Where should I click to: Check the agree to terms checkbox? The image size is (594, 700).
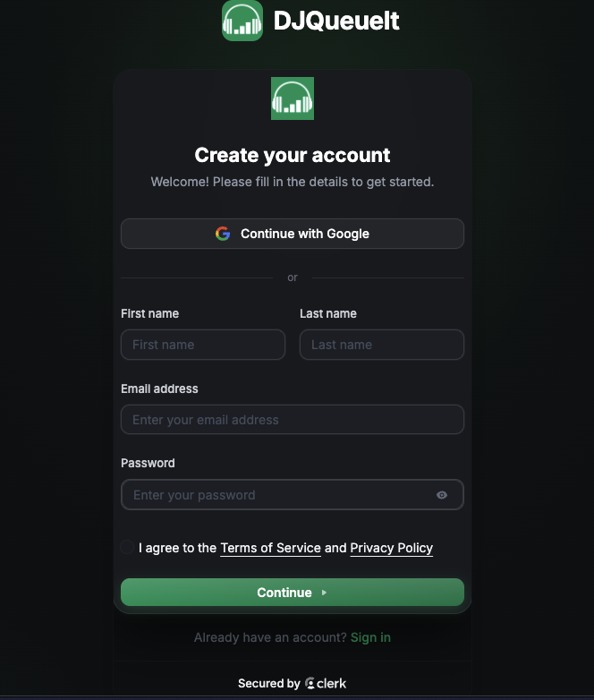[127, 548]
